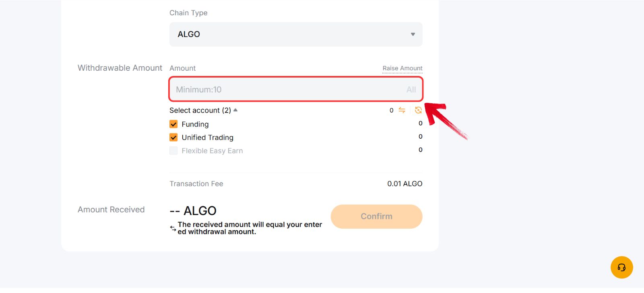The image size is (644, 293).
Task: Click the Withdrawable Amount label
Action: point(120,68)
